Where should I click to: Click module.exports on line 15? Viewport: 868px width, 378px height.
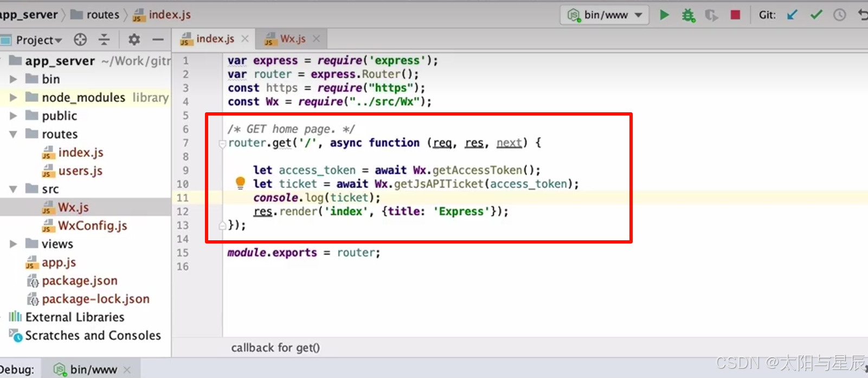tap(272, 253)
